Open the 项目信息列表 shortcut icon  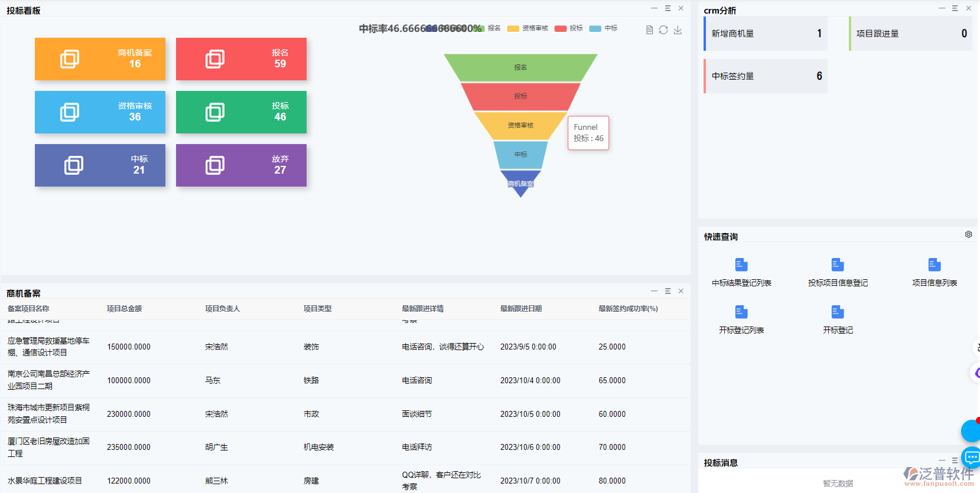click(x=934, y=265)
